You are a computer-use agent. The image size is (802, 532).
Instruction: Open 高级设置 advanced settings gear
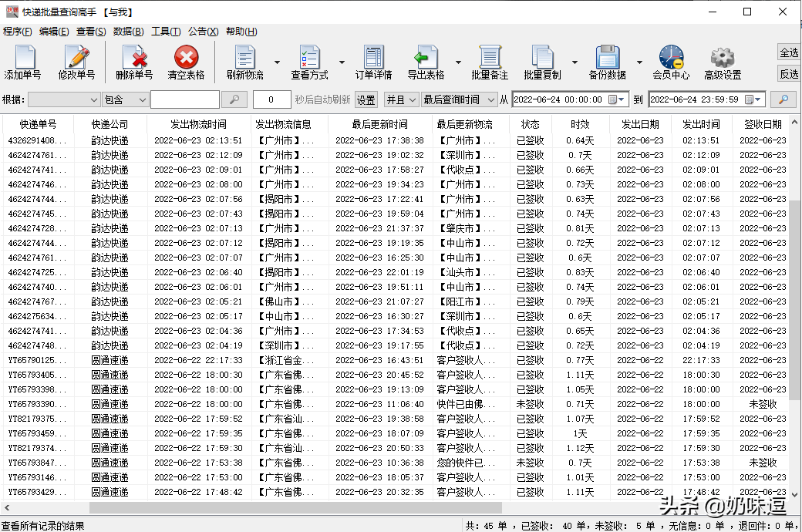(723, 62)
